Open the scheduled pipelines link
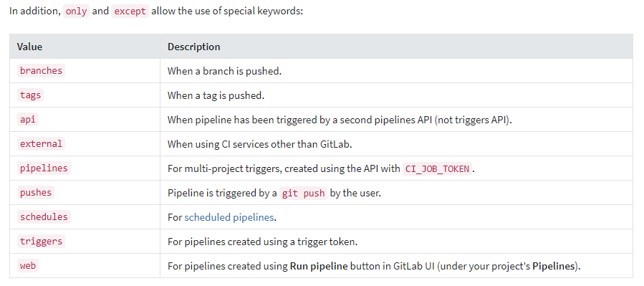The image size is (644, 286). pos(229,217)
